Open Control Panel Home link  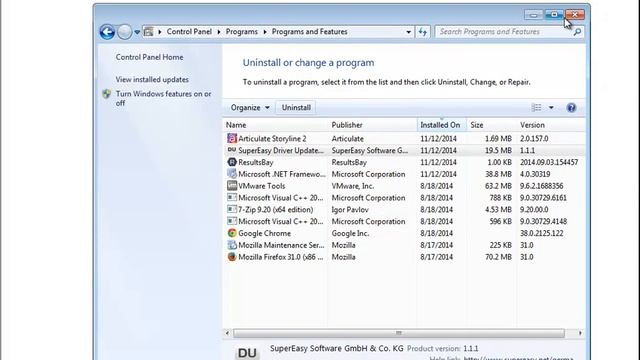(x=149, y=57)
